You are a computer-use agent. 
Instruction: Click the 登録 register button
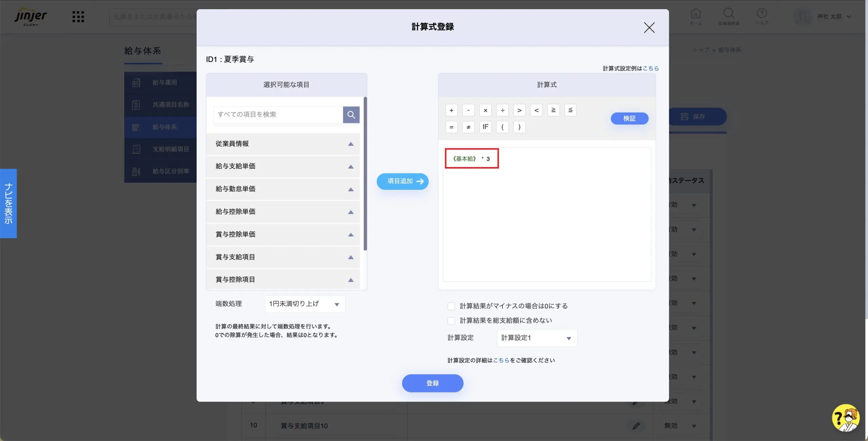432,383
